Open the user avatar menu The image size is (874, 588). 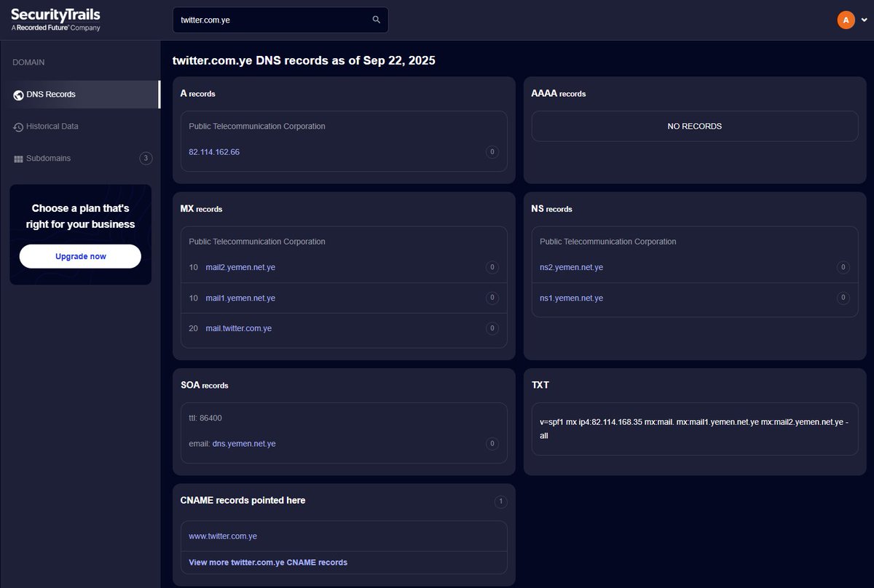click(x=846, y=20)
